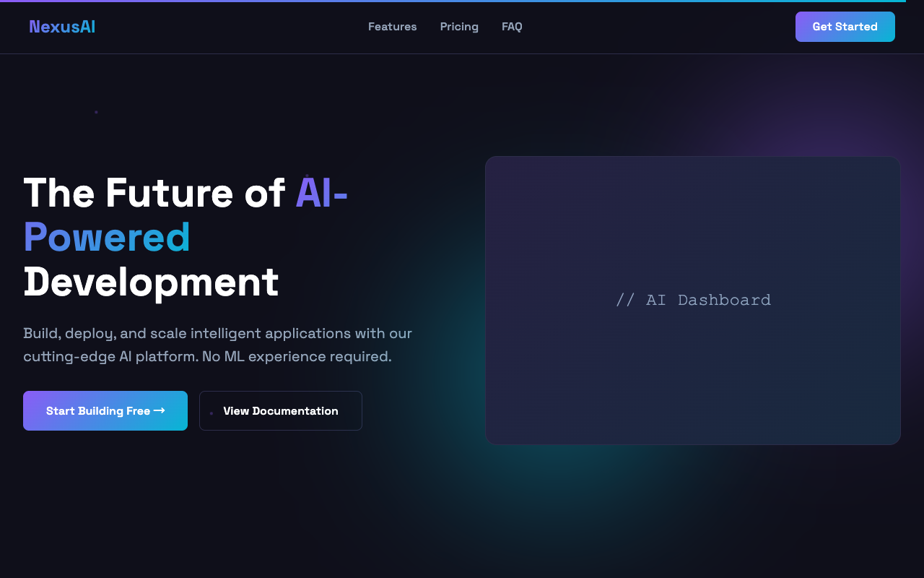Screen dimensions: 924x578
Task: Click the "// AI Dashboard" placeholder text
Action: (693, 300)
